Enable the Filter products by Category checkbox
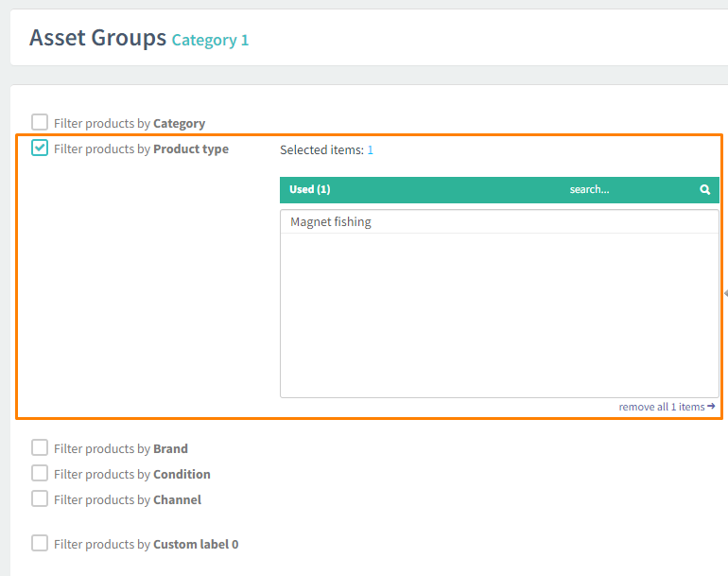728x576 pixels. click(x=40, y=122)
